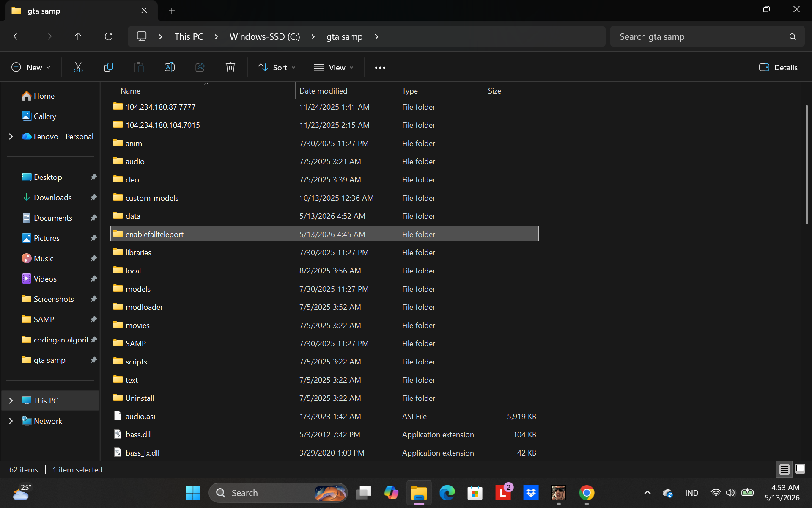Select the cleo folder row
Image resolution: width=812 pixels, height=508 pixels.
point(324,179)
